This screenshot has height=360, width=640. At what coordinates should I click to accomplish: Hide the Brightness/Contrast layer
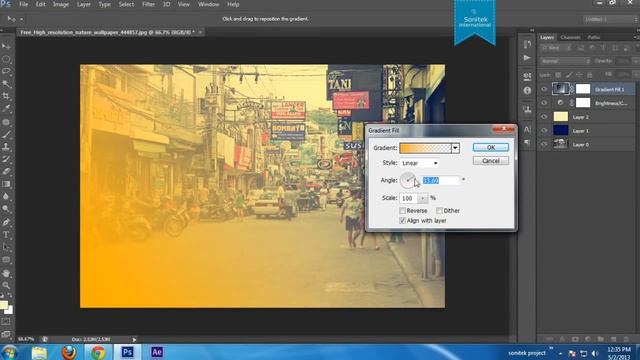[544, 103]
